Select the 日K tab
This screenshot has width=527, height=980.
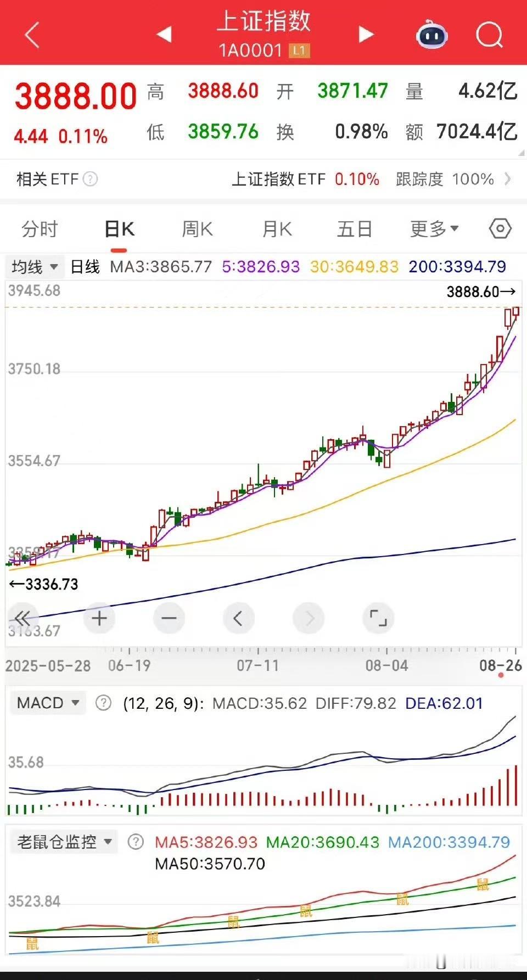point(119,229)
